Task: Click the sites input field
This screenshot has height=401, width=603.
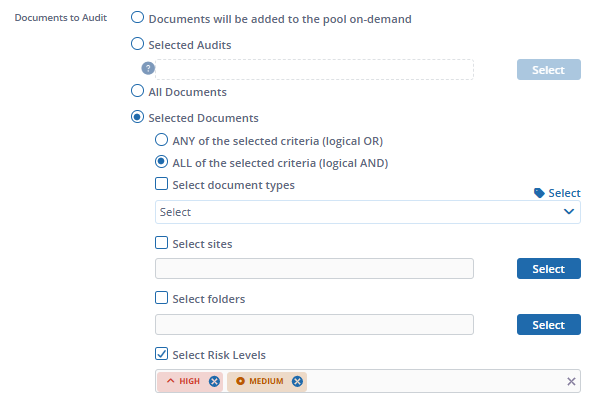Action: (314, 269)
